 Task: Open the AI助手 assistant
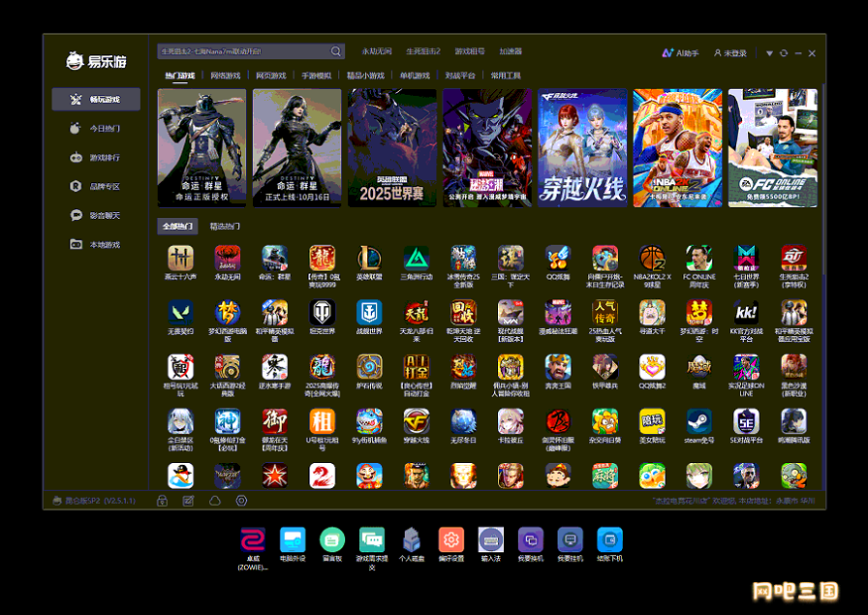tap(680, 53)
